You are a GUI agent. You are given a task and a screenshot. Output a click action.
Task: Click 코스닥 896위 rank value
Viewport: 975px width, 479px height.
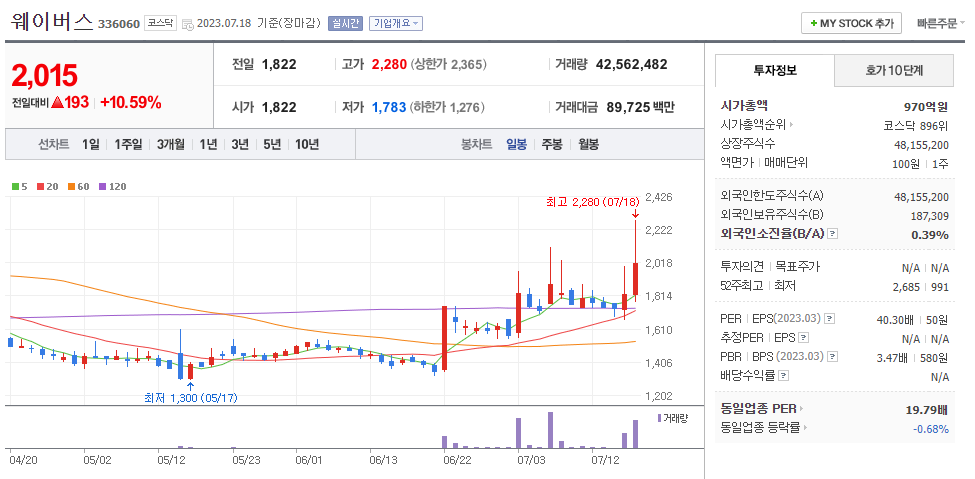point(916,125)
